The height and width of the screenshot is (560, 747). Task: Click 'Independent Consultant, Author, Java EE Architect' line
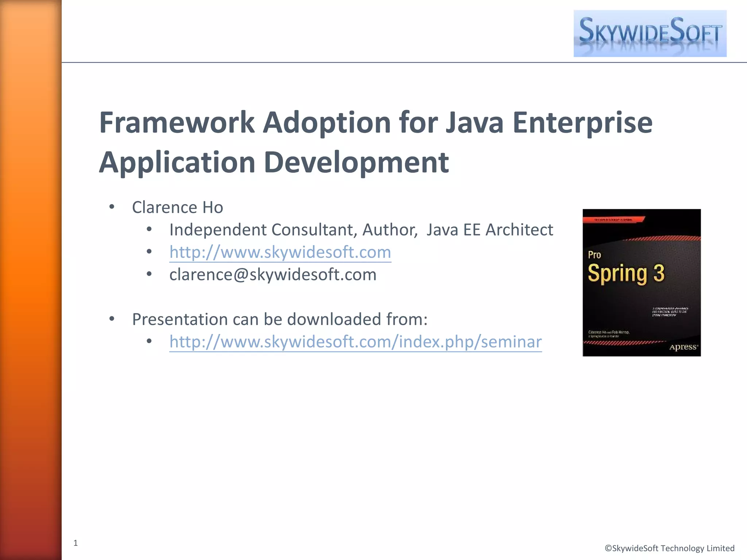[361, 230]
